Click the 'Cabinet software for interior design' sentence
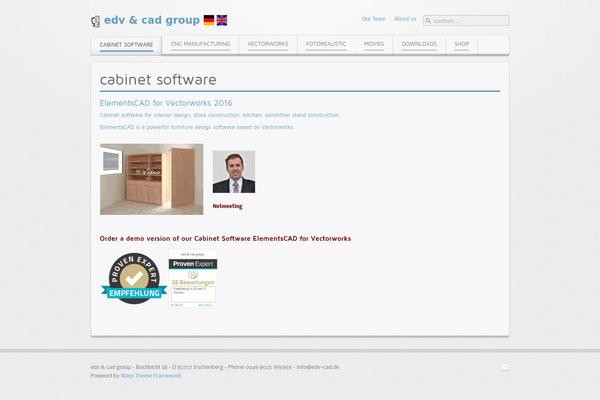The height and width of the screenshot is (400, 600). tap(220, 115)
